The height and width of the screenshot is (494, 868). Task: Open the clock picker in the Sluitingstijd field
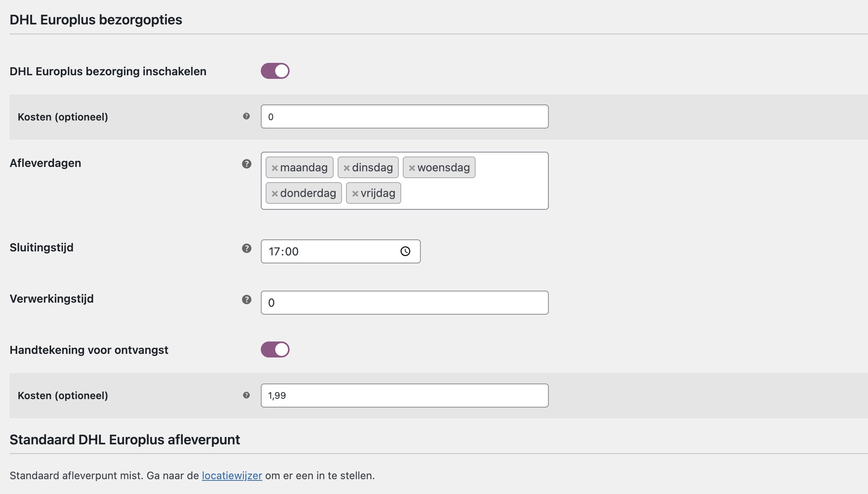tap(406, 251)
